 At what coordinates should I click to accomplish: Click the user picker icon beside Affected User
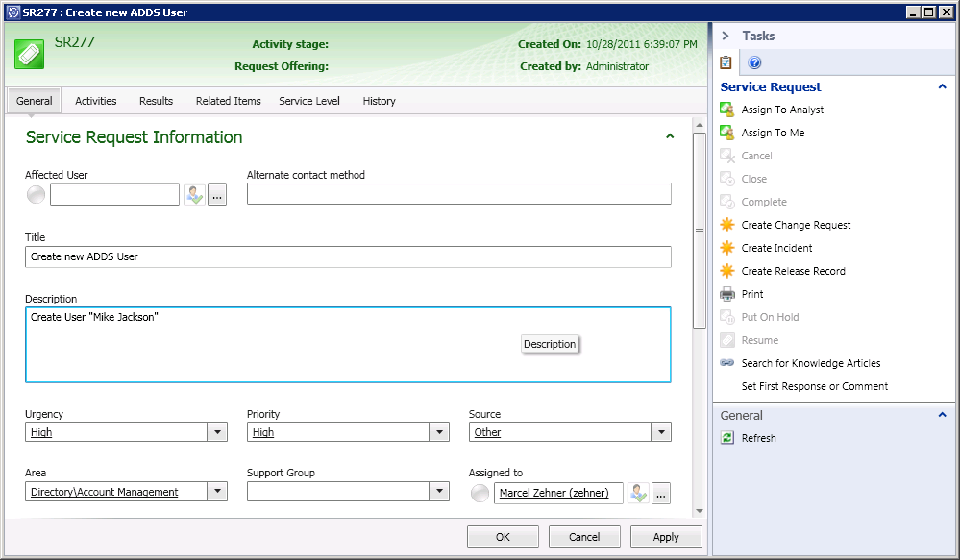(194, 195)
